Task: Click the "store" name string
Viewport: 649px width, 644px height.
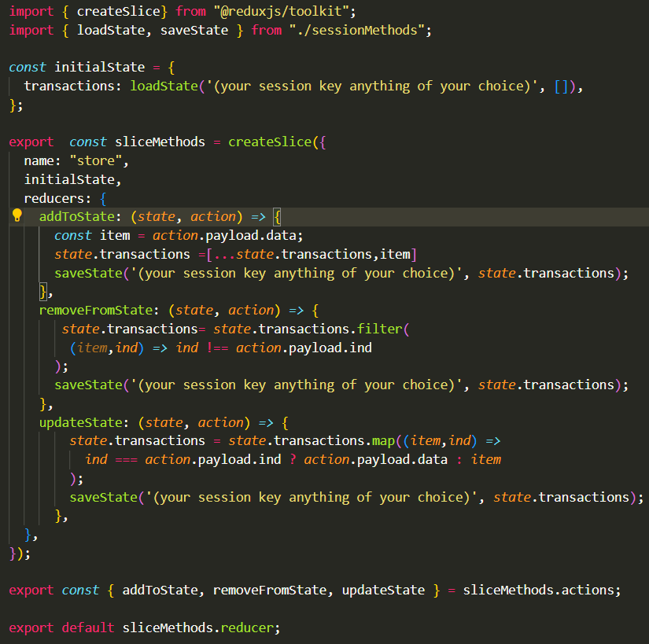Action: (x=95, y=160)
